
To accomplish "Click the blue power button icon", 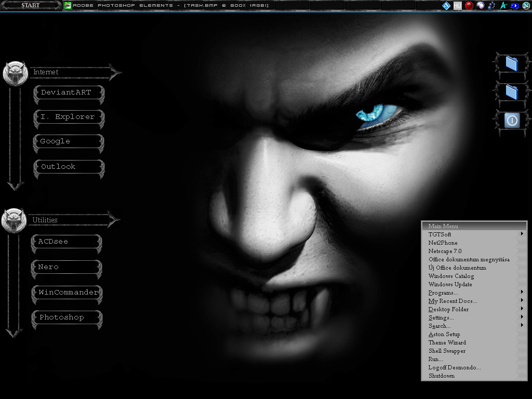I will coord(512,121).
